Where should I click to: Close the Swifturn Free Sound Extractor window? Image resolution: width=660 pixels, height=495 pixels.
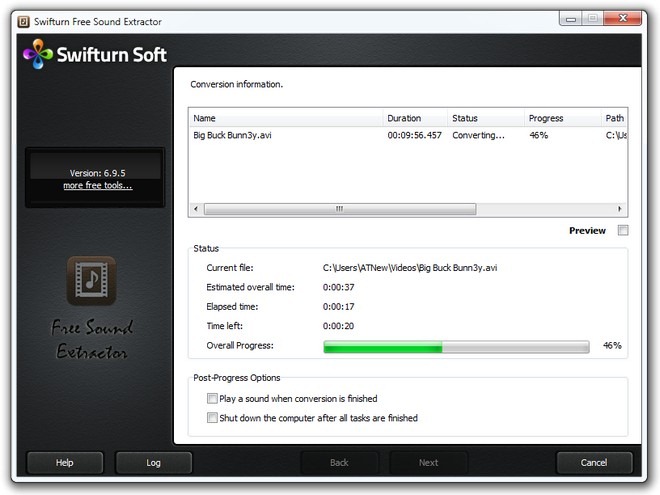623,19
